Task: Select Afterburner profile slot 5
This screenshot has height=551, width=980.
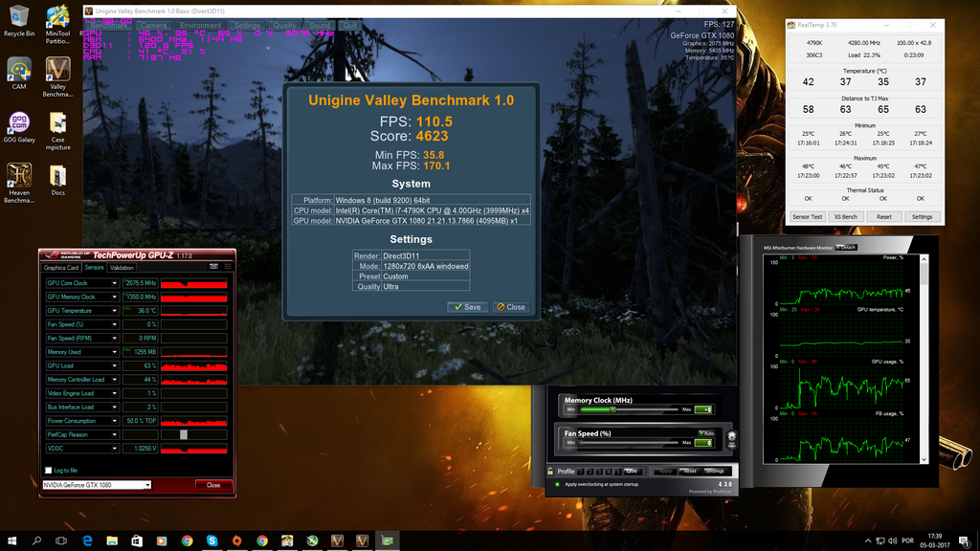Action: coord(618,471)
